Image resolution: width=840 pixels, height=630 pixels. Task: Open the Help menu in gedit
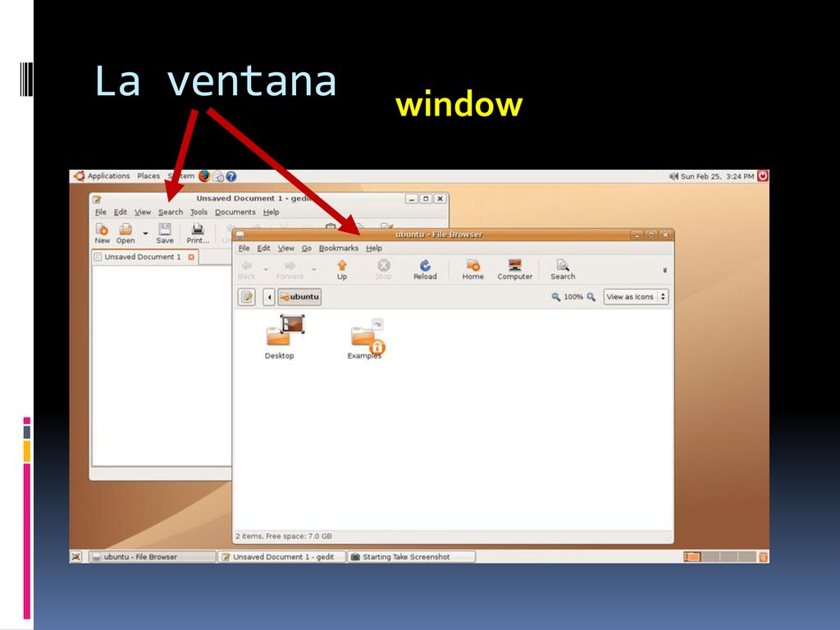pos(271,212)
